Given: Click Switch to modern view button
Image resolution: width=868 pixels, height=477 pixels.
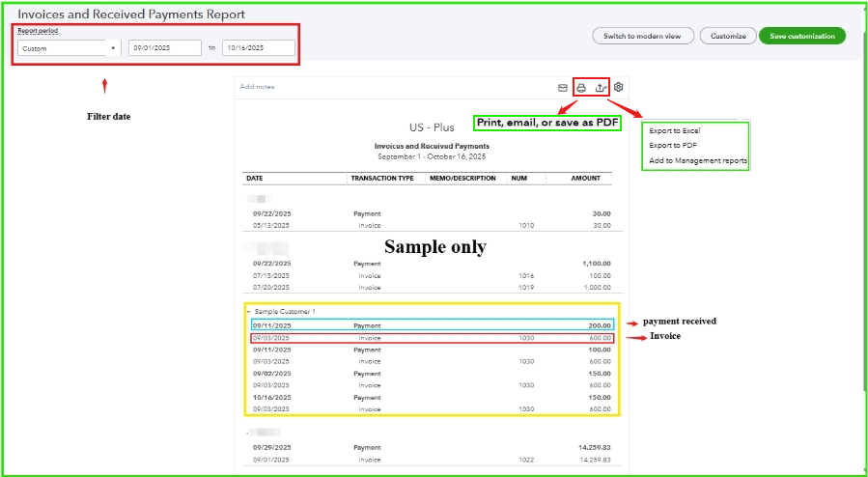Looking at the screenshot, I should tap(642, 36).
